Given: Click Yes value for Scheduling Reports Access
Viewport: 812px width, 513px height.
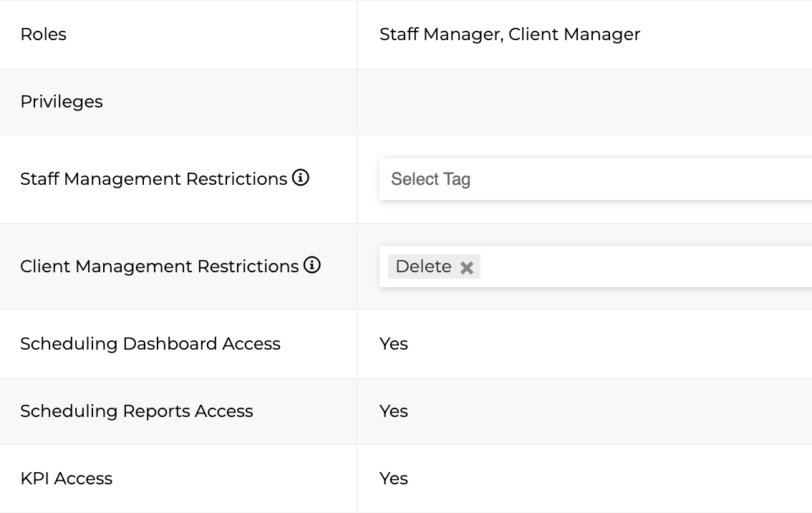Looking at the screenshot, I should click(x=394, y=411).
